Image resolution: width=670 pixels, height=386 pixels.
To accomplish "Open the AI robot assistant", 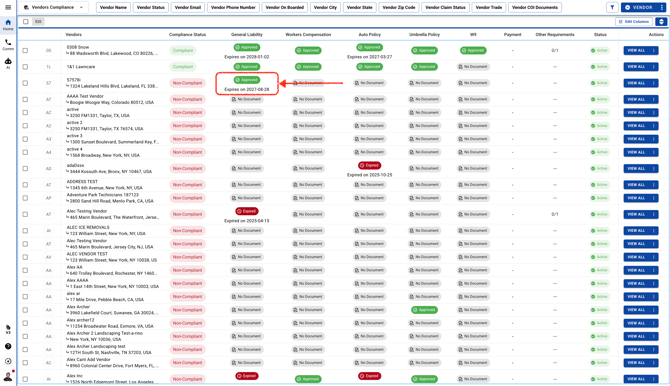I will coord(8,63).
